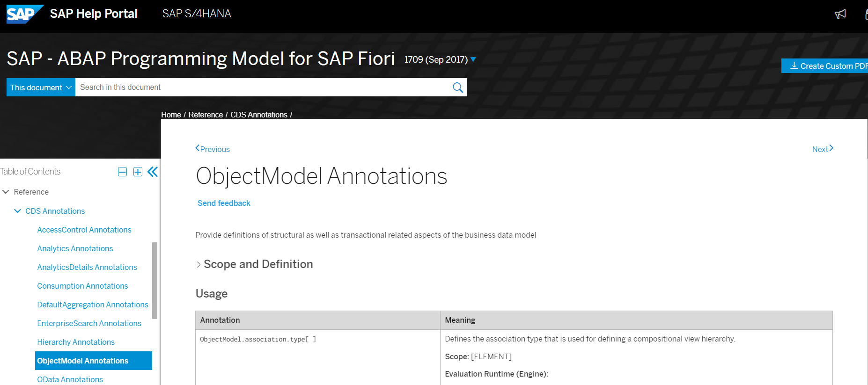Click the Create Custom PDF button

click(825, 66)
